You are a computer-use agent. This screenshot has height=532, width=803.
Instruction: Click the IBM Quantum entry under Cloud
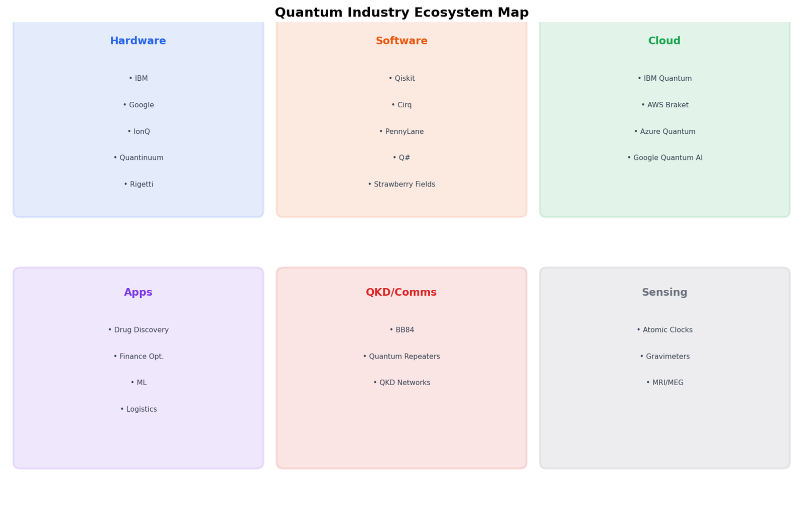click(664, 79)
